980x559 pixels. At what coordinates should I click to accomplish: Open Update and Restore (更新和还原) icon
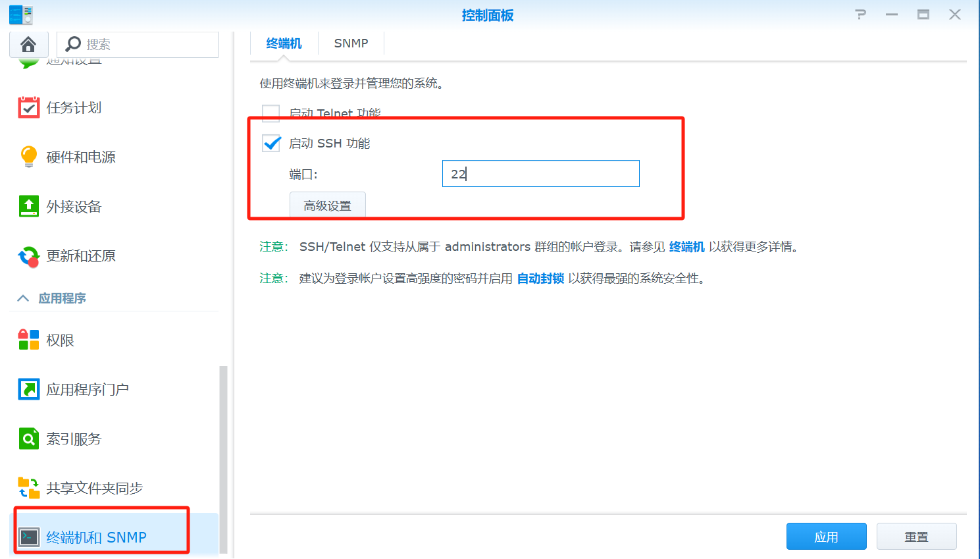28,256
